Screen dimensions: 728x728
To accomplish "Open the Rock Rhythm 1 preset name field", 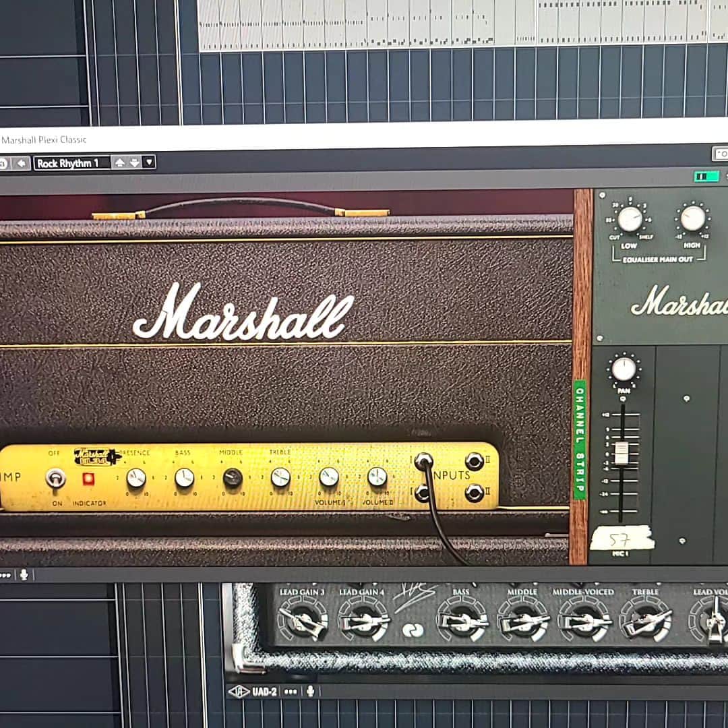I will pos(72,163).
